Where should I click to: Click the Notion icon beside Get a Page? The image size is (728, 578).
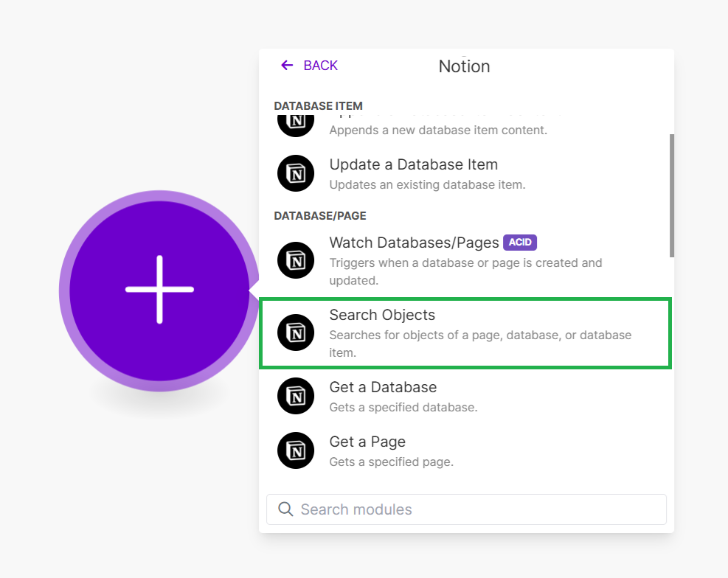tap(296, 450)
